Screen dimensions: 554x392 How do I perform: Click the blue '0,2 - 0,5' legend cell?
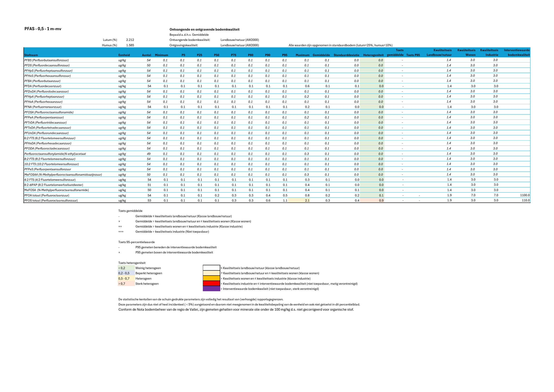click(x=126, y=273)
